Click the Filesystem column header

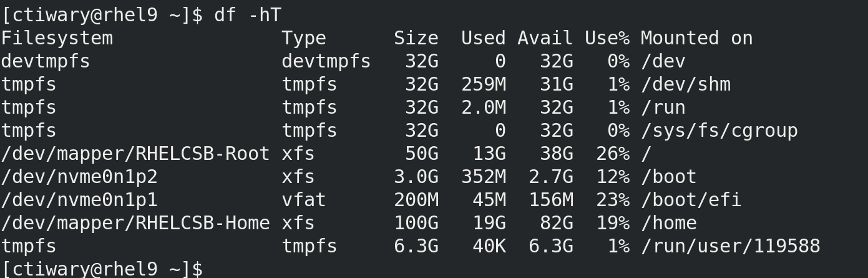[x=57, y=38]
